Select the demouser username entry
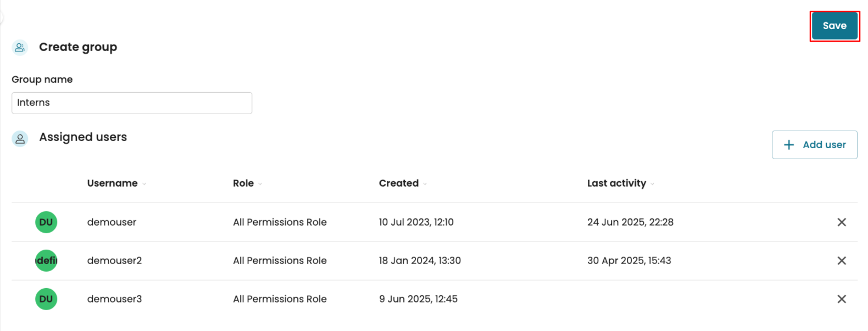The image size is (868, 331). pos(112,222)
